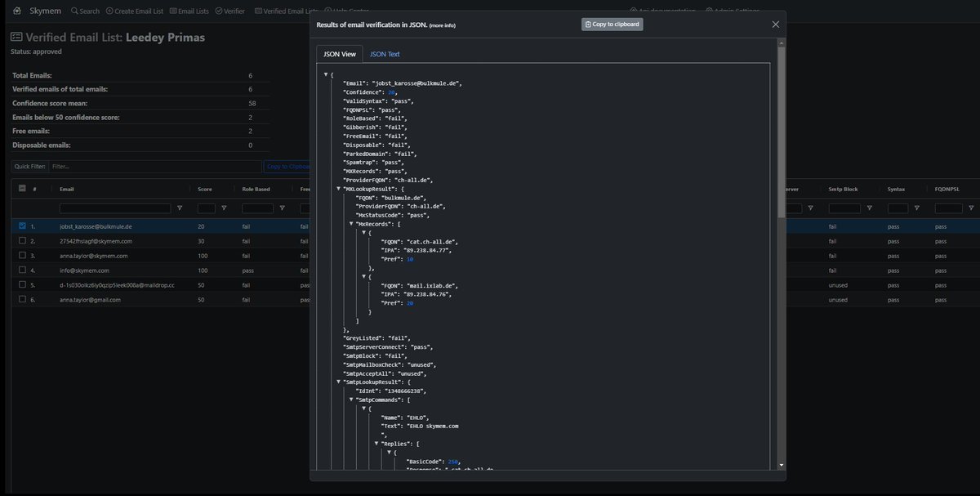
Task: Open Email Lists in the navbar
Action: point(189,11)
